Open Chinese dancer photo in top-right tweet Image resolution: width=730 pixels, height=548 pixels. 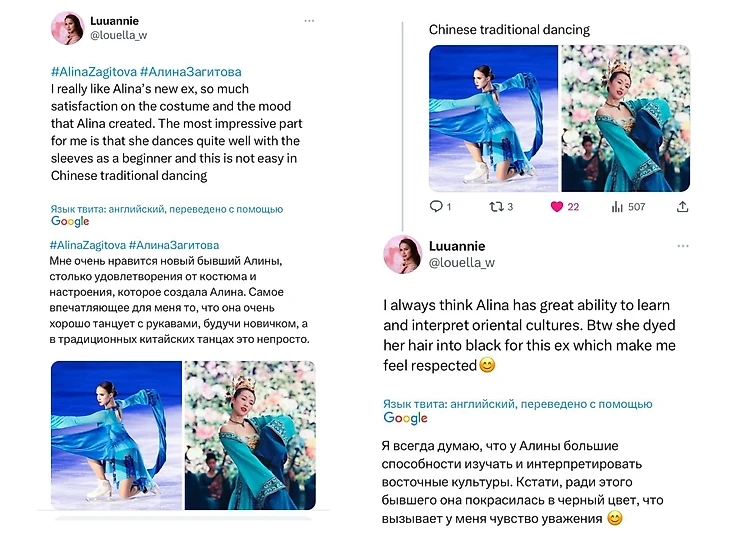click(625, 119)
